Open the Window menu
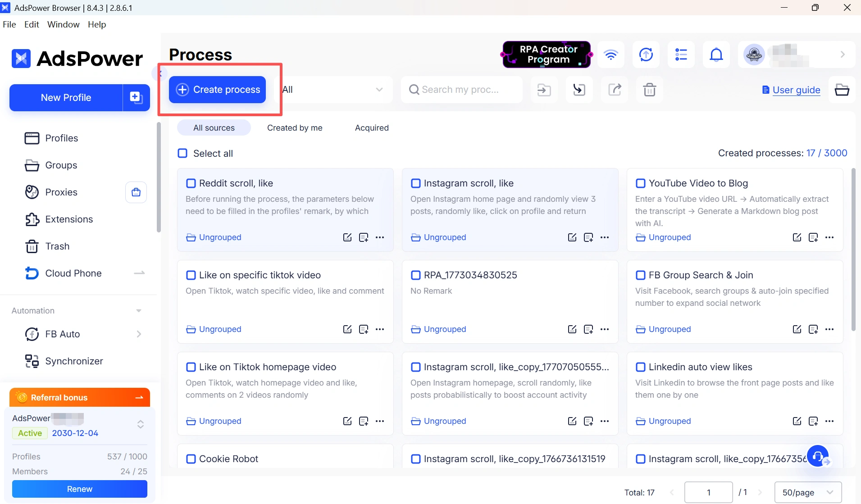This screenshot has height=504, width=861. (64, 24)
